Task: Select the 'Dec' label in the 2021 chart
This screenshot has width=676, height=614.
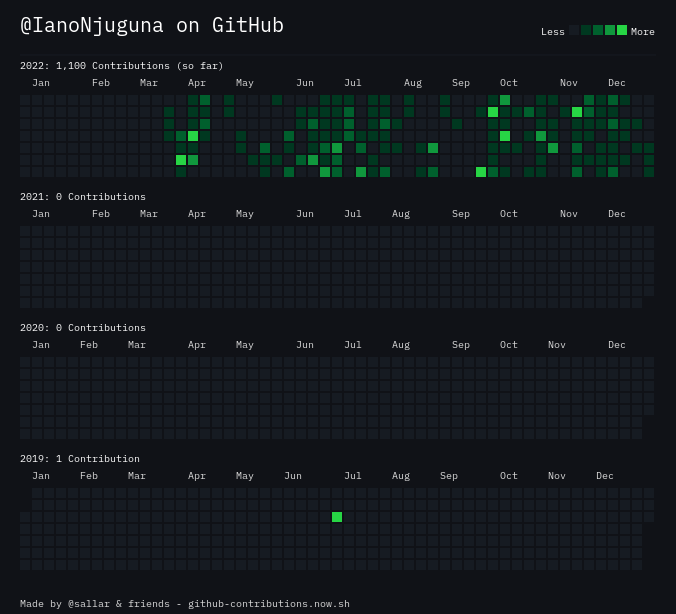Action: coord(617,214)
